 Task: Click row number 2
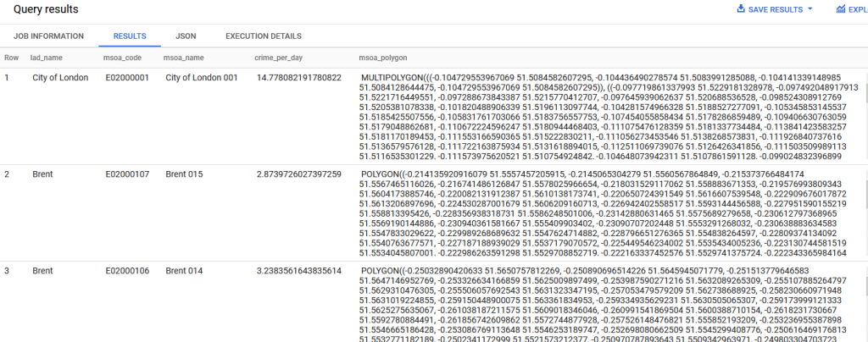pos(7,174)
